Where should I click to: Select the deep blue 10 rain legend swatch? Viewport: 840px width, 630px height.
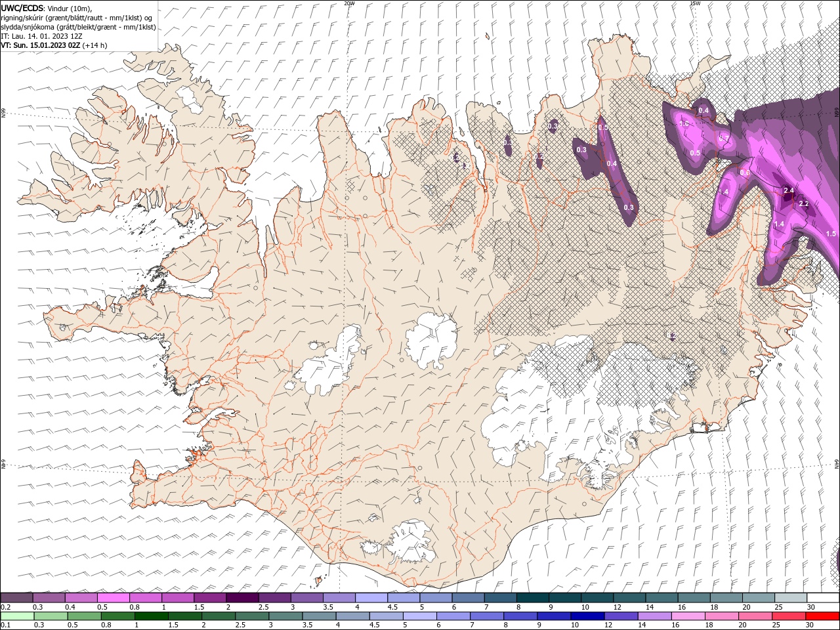click(x=587, y=616)
